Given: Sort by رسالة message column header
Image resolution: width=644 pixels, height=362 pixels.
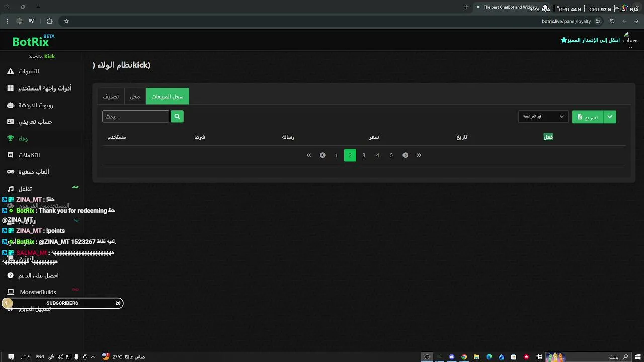Looking at the screenshot, I should [x=288, y=137].
